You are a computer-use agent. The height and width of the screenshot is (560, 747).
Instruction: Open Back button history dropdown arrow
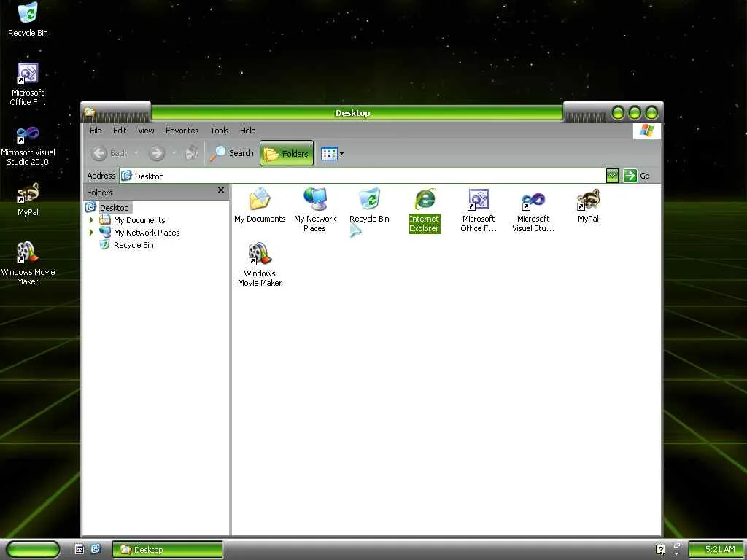point(136,153)
